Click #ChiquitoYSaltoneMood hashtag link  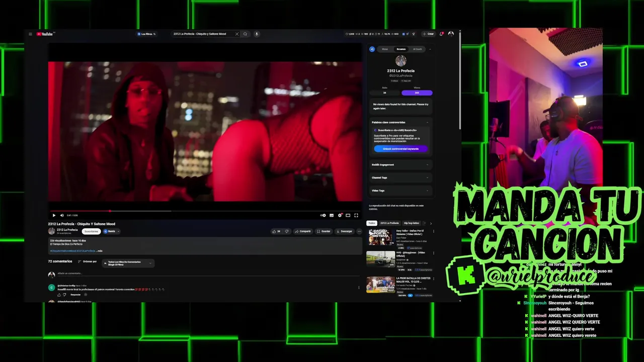pos(63,250)
